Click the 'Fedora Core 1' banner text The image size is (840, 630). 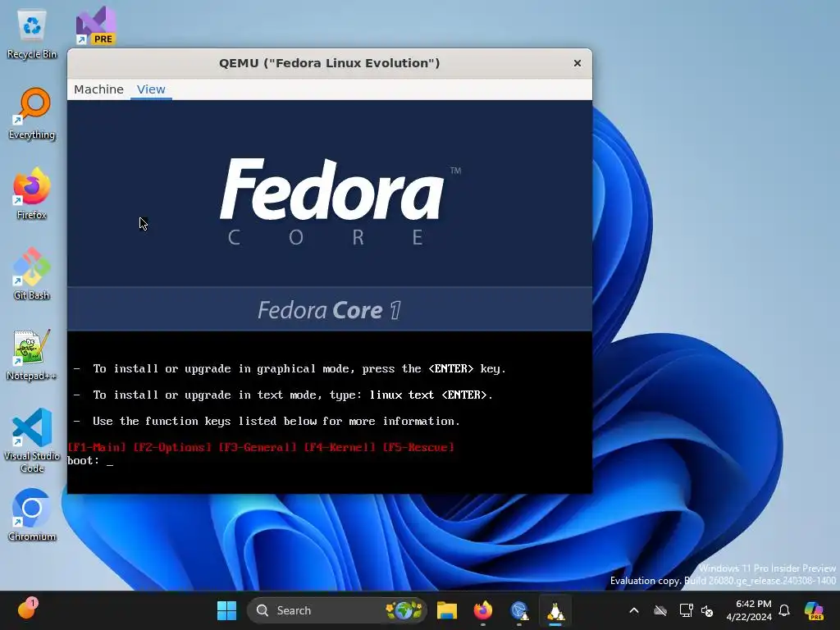329,310
